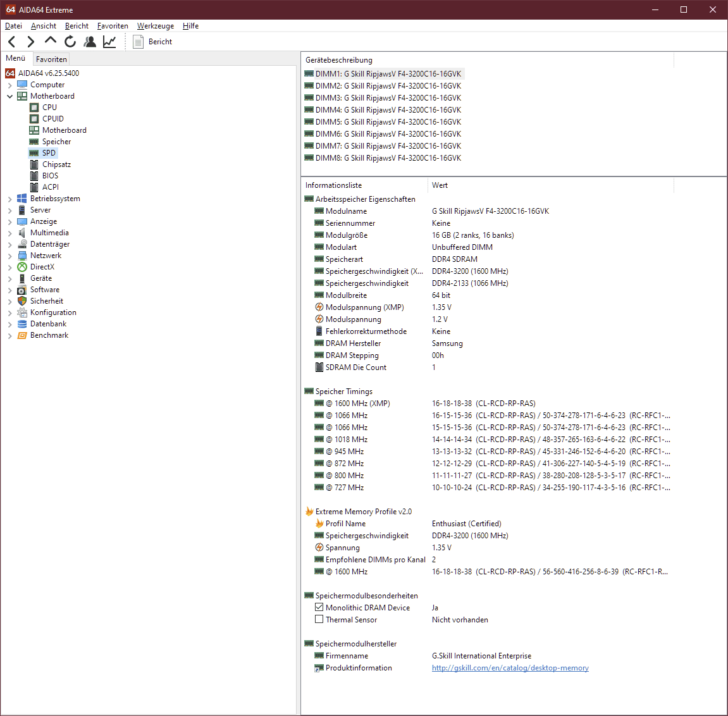Expand the DirectX tree node
728x716 pixels.
click(9, 268)
